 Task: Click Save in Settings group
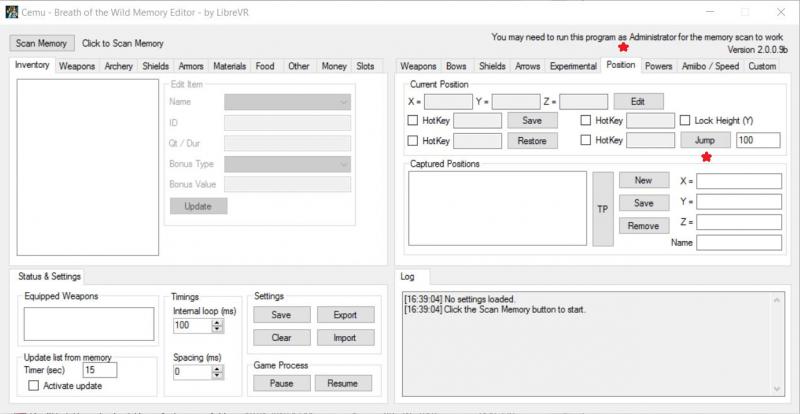281,315
